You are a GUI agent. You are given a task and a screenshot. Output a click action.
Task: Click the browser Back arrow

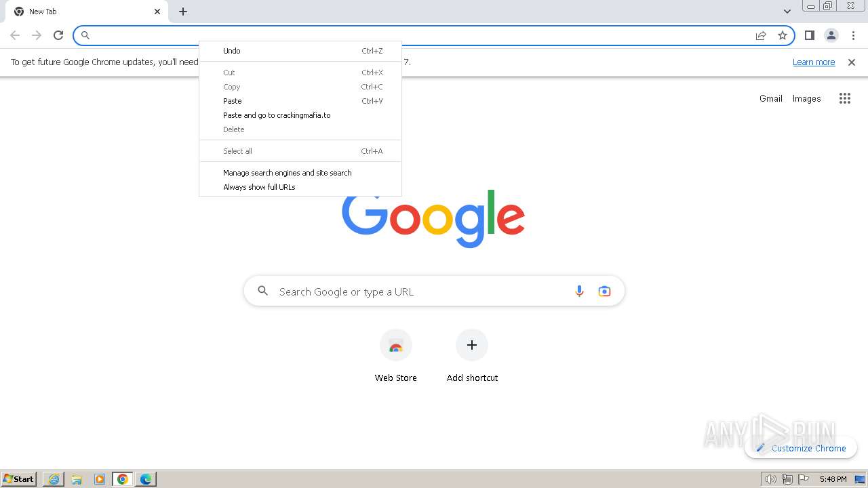(x=15, y=35)
